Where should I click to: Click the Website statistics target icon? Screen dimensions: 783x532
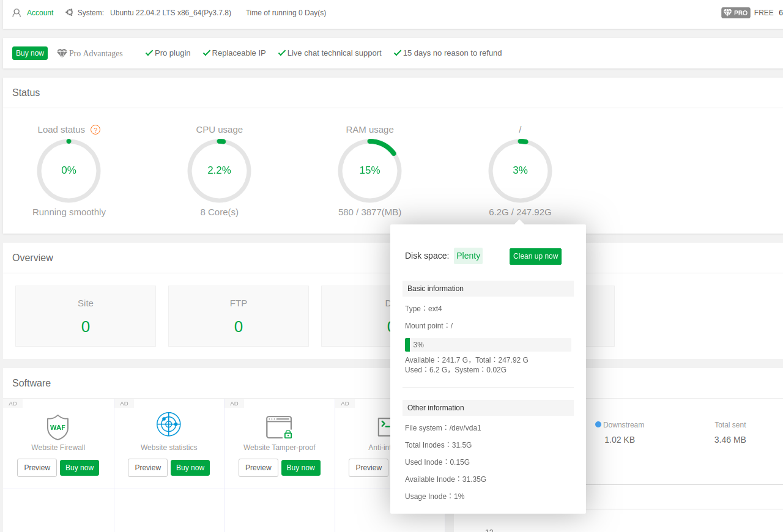[x=168, y=424]
